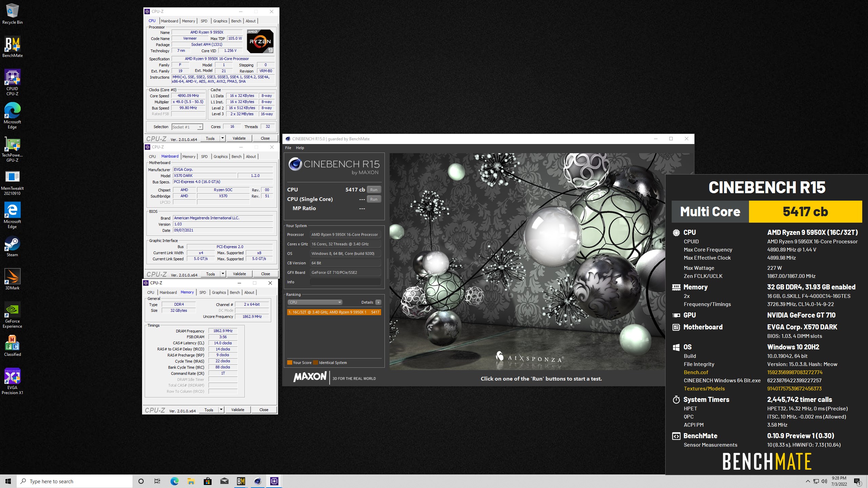Click the 5417 cb score badge in BenchMate
This screenshot has height=488, width=868.
point(805,211)
